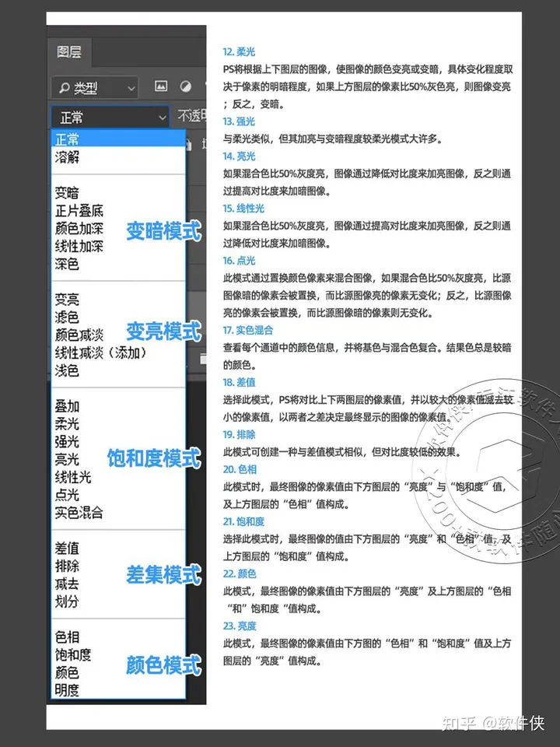The height and width of the screenshot is (747, 560).
Task: Select 叠加 blend mode
Action: 67,406
